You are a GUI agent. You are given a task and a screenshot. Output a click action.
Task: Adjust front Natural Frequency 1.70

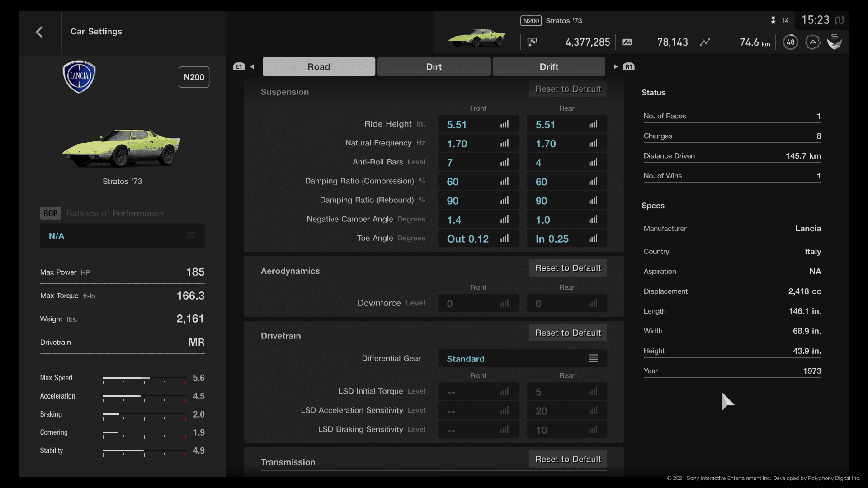478,143
